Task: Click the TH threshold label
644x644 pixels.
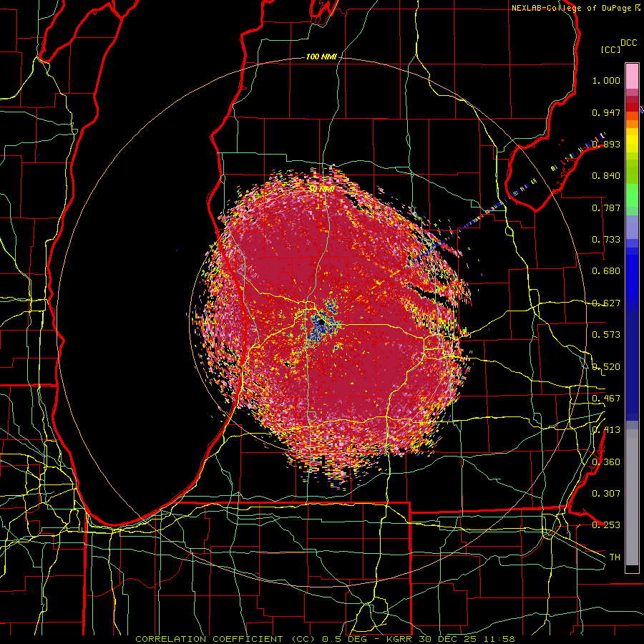Action: click(615, 557)
